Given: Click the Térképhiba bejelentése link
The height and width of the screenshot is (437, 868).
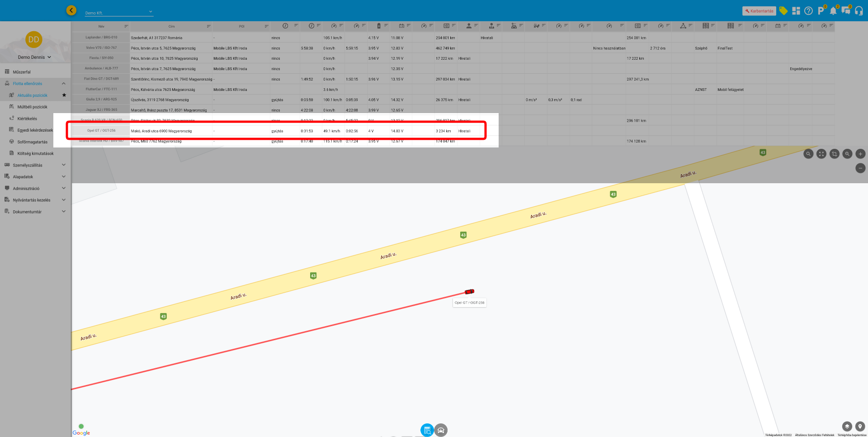Looking at the screenshot, I should pos(852,435).
